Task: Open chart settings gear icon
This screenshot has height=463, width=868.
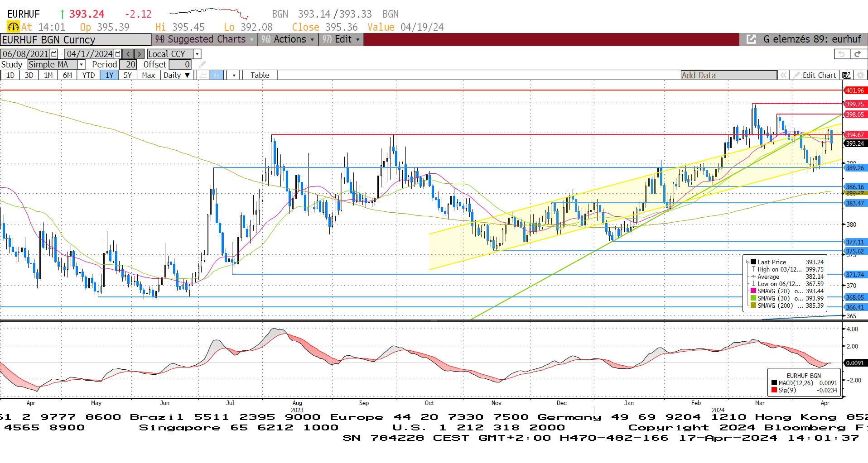Action: [860, 75]
